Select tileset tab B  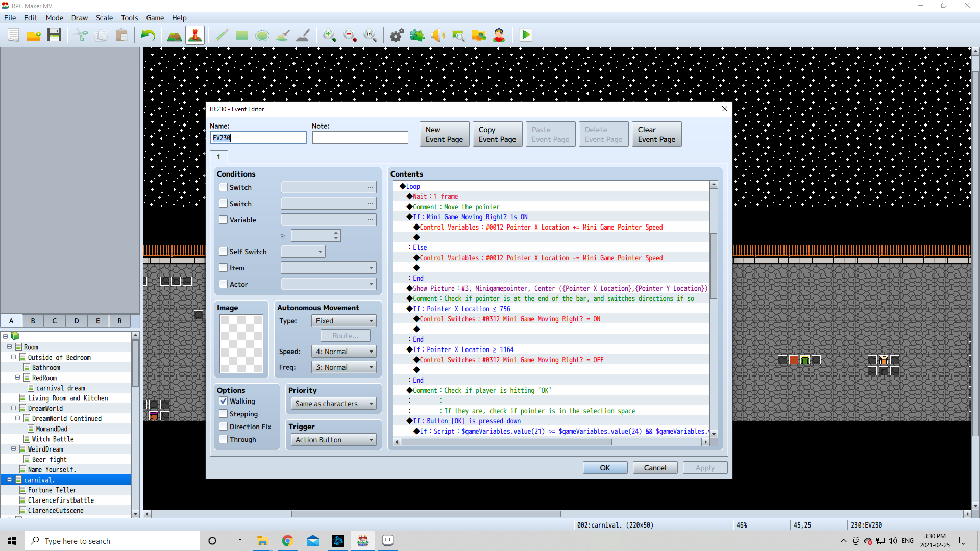coord(33,321)
